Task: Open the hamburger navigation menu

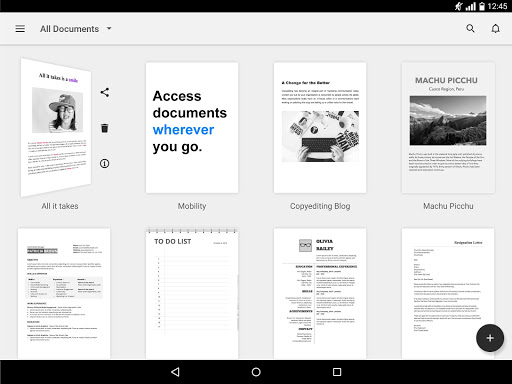Action: (20, 29)
